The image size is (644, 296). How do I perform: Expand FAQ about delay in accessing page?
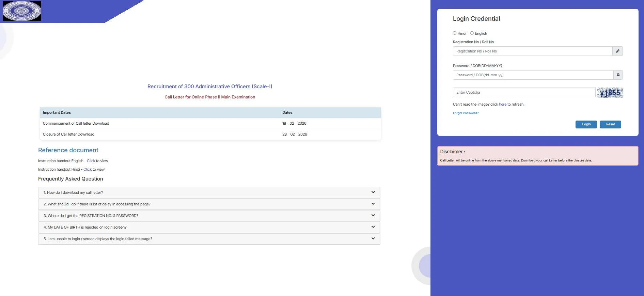209,204
